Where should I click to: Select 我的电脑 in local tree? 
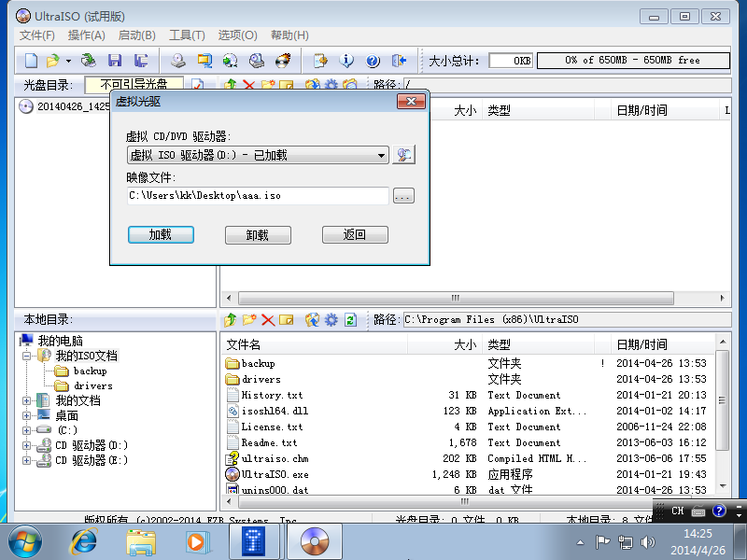tap(60, 341)
